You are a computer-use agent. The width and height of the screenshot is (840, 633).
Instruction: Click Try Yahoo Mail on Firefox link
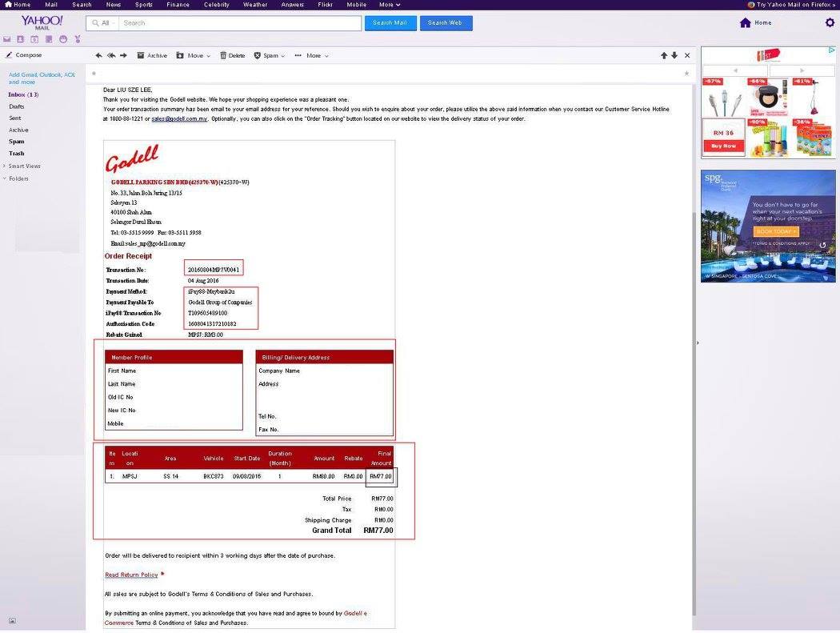pos(791,4)
